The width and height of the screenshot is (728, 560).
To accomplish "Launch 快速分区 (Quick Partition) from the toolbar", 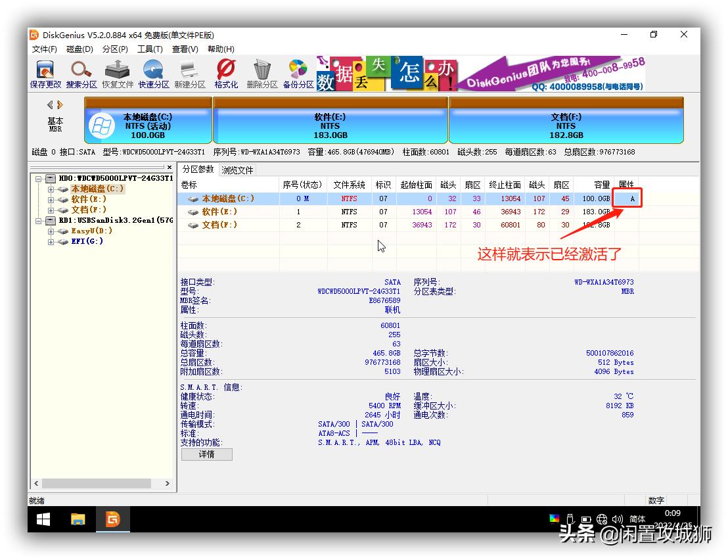I will [152, 73].
